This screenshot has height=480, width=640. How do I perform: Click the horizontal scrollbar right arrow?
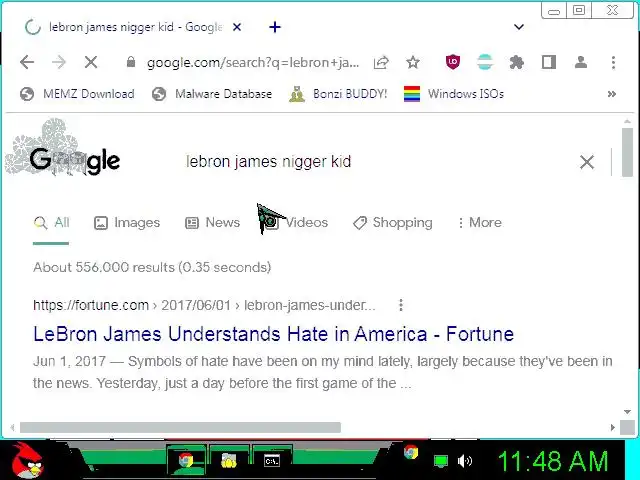tap(612, 427)
